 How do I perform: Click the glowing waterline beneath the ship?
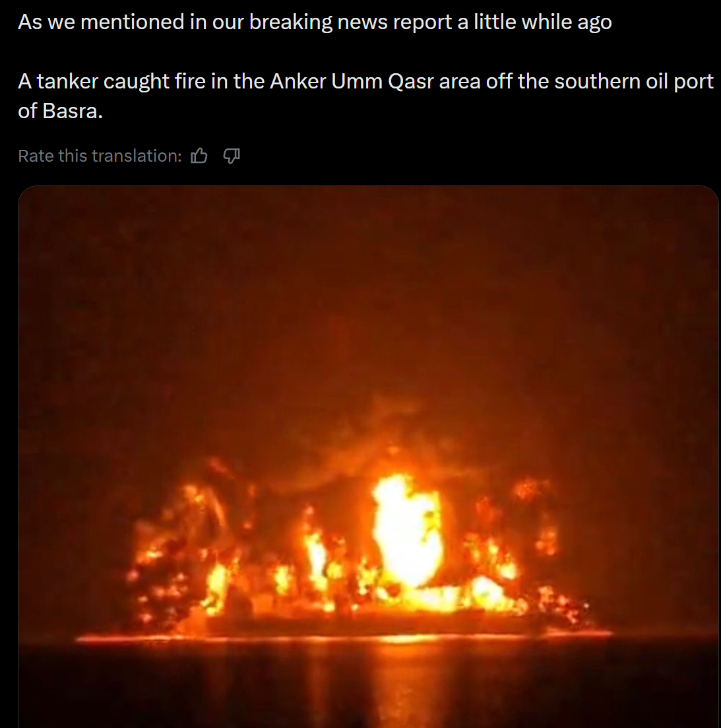(x=343, y=637)
